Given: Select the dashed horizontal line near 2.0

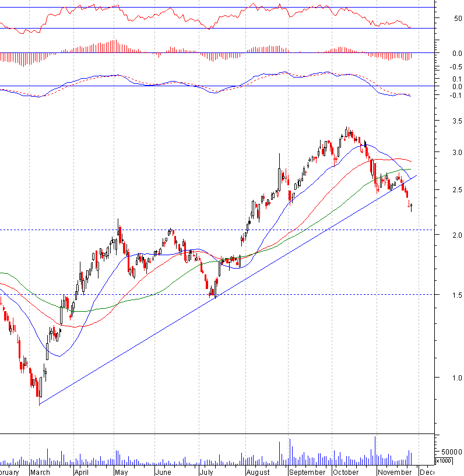Looking at the screenshot, I should click(217, 230).
